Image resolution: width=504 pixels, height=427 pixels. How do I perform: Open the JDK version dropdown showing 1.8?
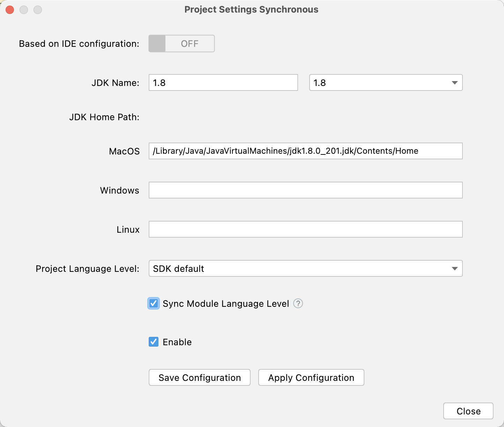[x=385, y=83]
